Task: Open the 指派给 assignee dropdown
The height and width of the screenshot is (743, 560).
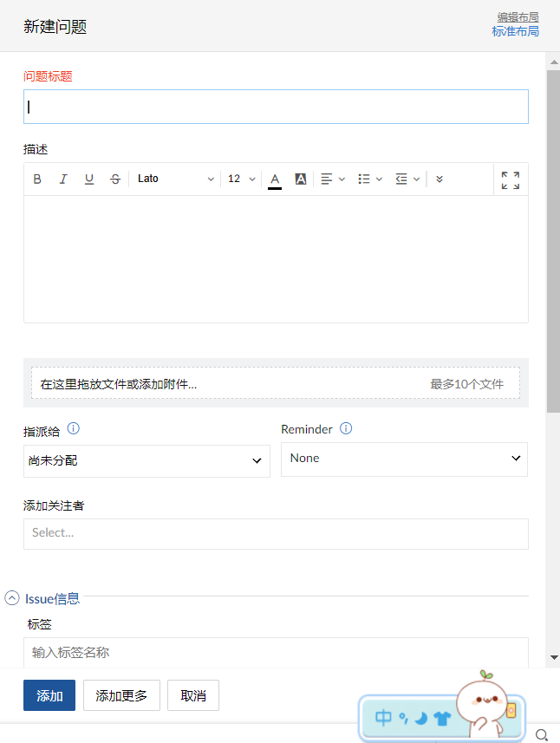Action: (147, 461)
